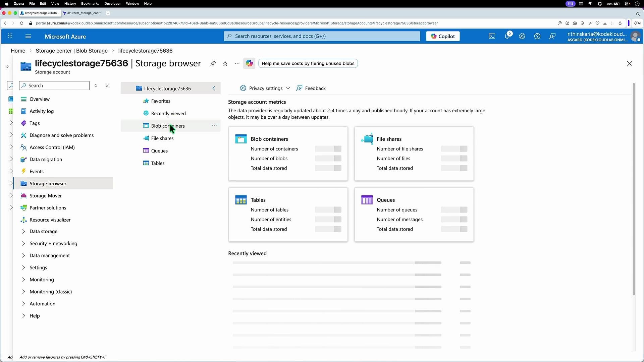Click Blob containers card icon
Screen dimensions: 644x362
[241, 139]
